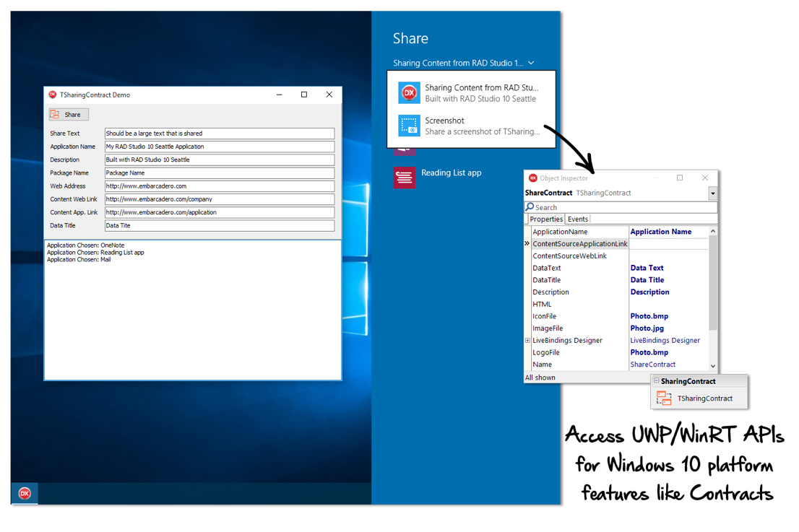Click the Name value ShareContract

653,365
